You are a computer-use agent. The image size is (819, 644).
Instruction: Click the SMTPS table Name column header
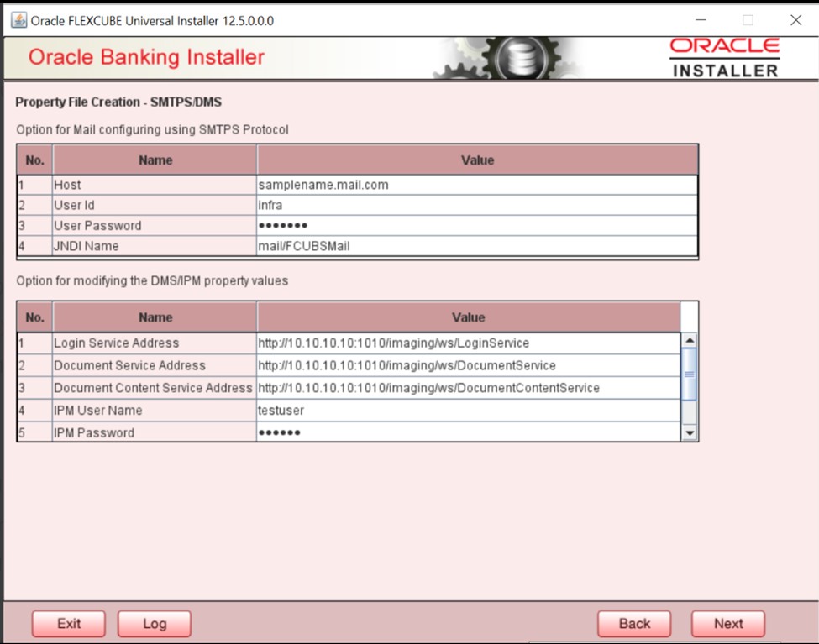click(x=155, y=160)
